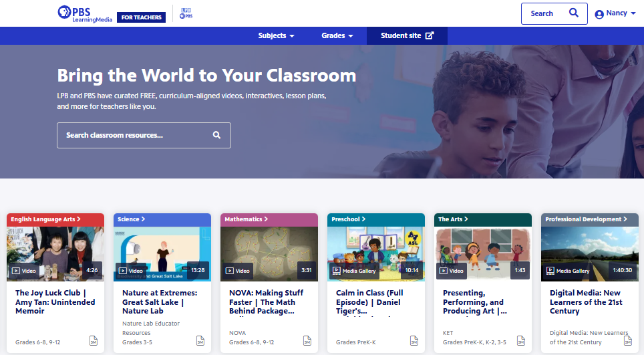Image resolution: width=644 pixels, height=355 pixels.
Task: Click the magnifier icon in header Search box
Action: pyautogui.click(x=574, y=13)
